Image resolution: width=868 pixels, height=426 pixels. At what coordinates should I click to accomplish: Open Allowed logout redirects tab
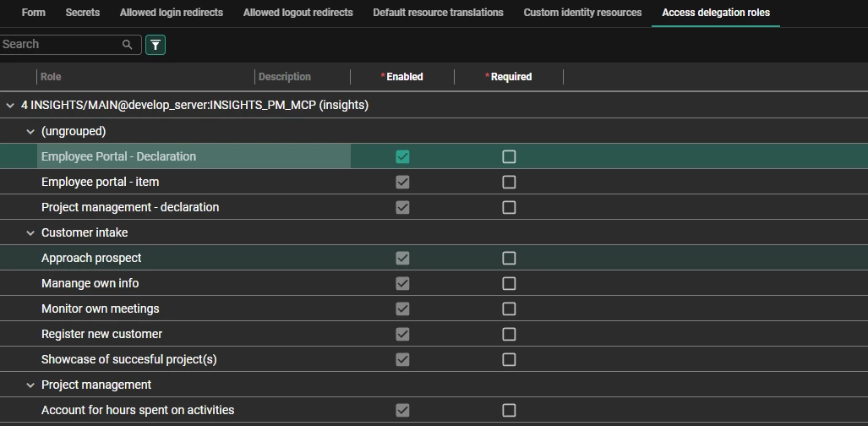[298, 12]
